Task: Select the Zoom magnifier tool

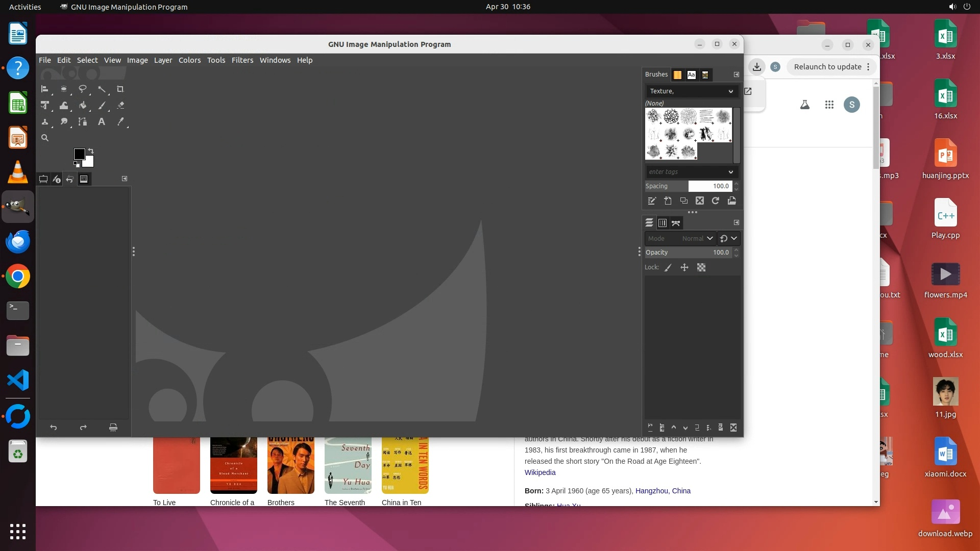Action: 45,138
